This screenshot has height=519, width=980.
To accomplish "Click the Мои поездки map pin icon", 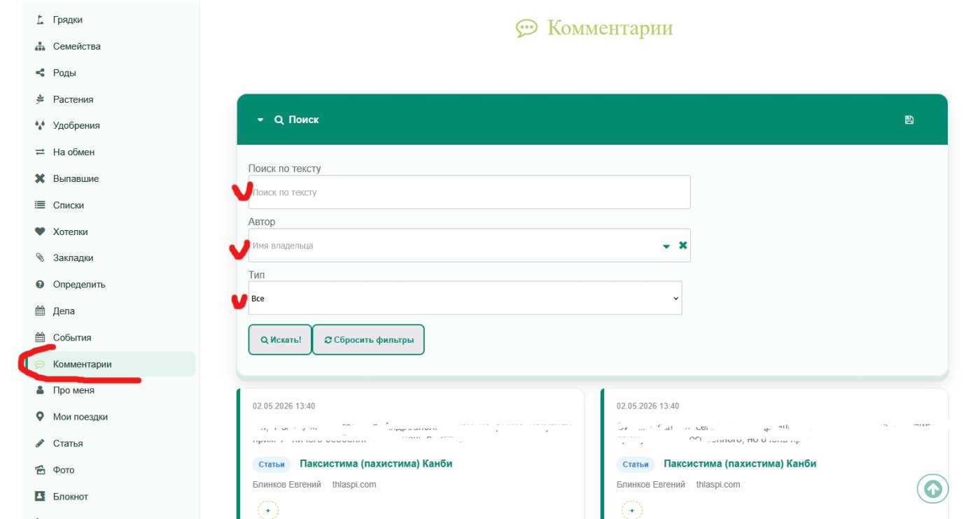I will 40,417.
